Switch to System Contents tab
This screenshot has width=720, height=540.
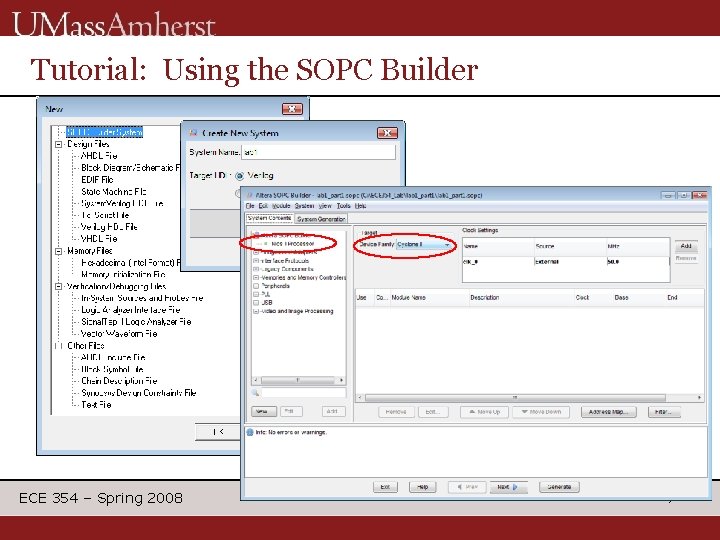pyautogui.click(x=269, y=218)
